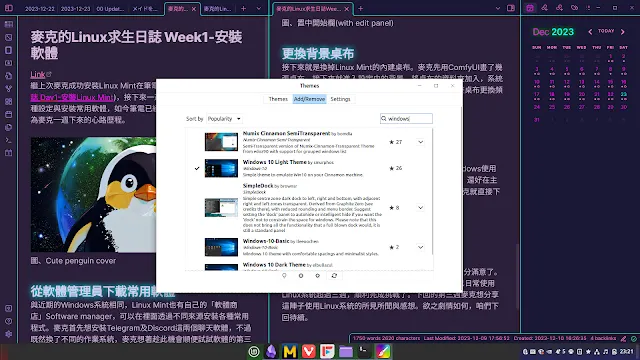Open the yellow M app in taskbar
The width and height of the screenshot is (640, 360).
[x=290, y=351]
